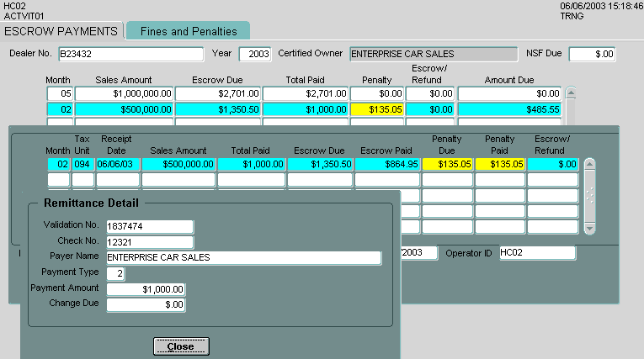
Task: Click the Payment Type field showing 2
Action: [116, 273]
